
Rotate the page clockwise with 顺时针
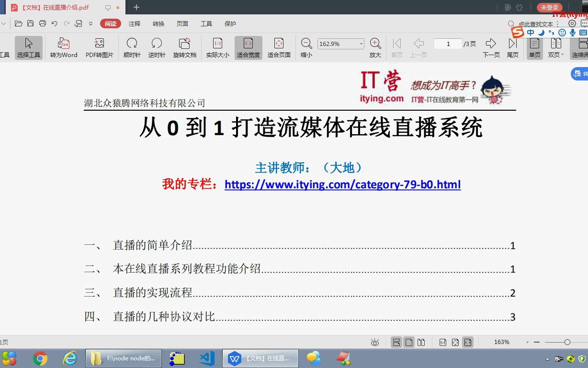[x=132, y=46]
